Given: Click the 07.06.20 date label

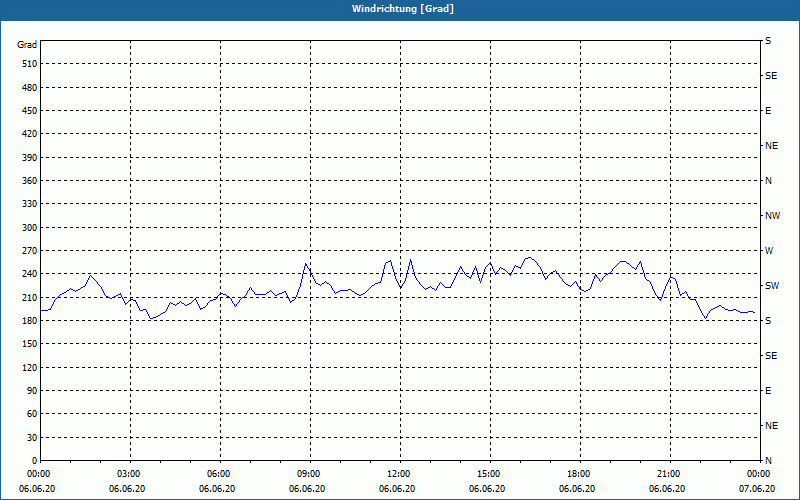Looking at the screenshot, I should coord(757,489).
